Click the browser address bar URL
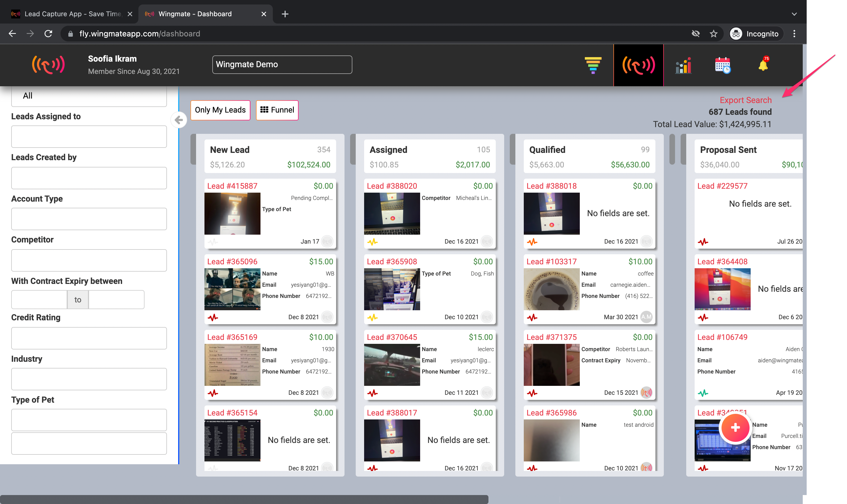The height and width of the screenshot is (504, 847). pyautogui.click(x=140, y=34)
